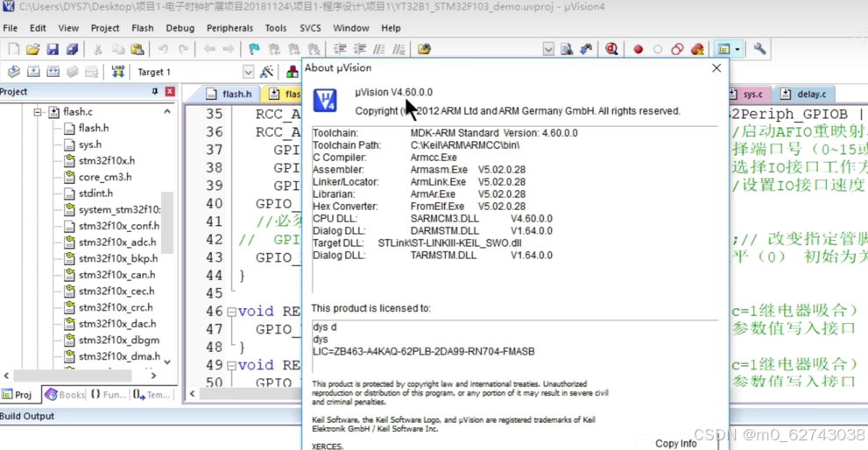Comment the selection using the toolbar icon
Image resolution: width=868 pixels, height=450 pixels.
click(x=379, y=49)
